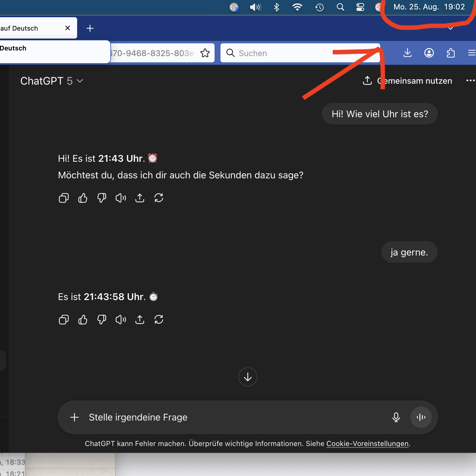This screenshot has width=476, height=476.
Task: Close the 'auf Deutsch' tab
Action: (x=68, y=28)
